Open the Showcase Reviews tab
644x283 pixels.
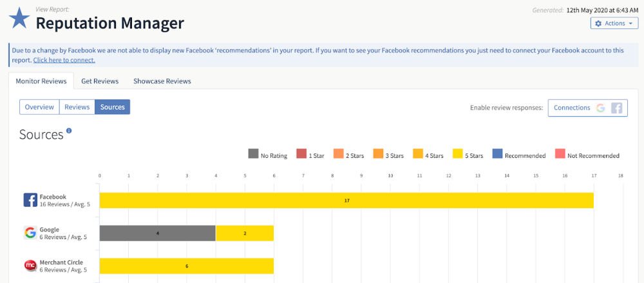pos(162,81)
